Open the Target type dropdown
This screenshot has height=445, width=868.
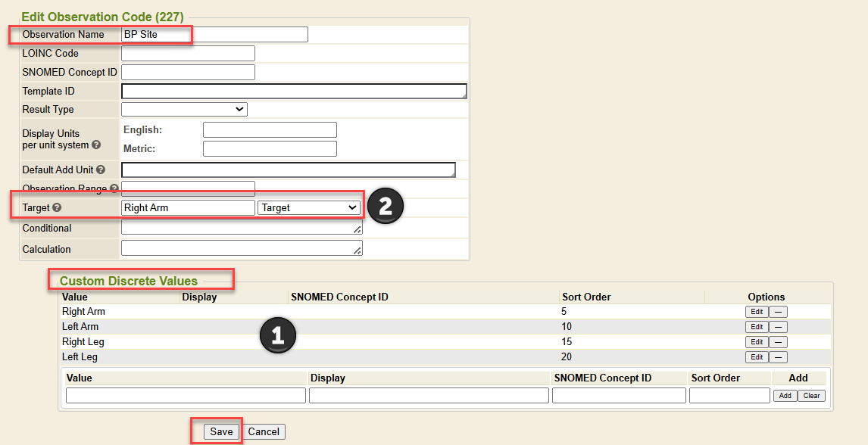point(309,207)
